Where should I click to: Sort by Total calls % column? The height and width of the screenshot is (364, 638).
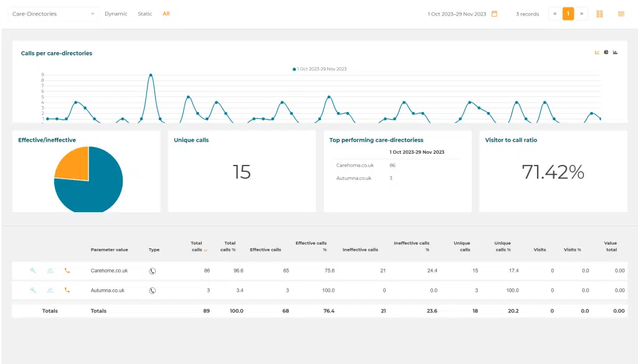(x=228, y=246)
